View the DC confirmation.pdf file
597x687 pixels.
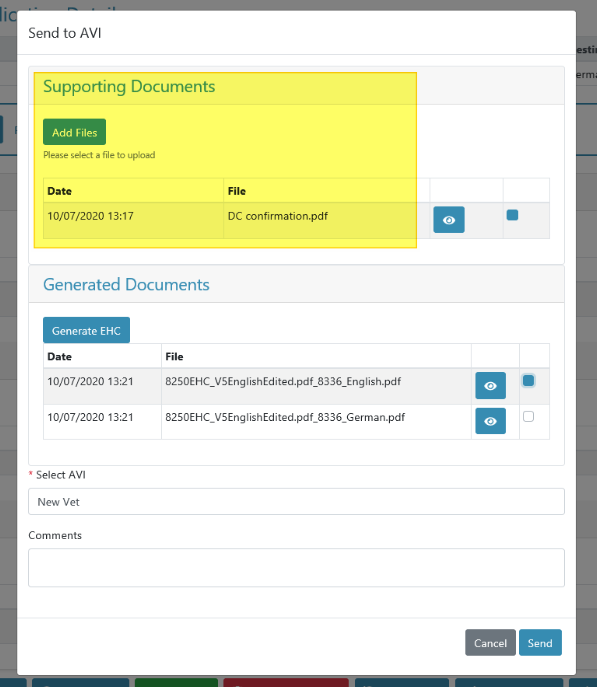click(x=449, y=220)
